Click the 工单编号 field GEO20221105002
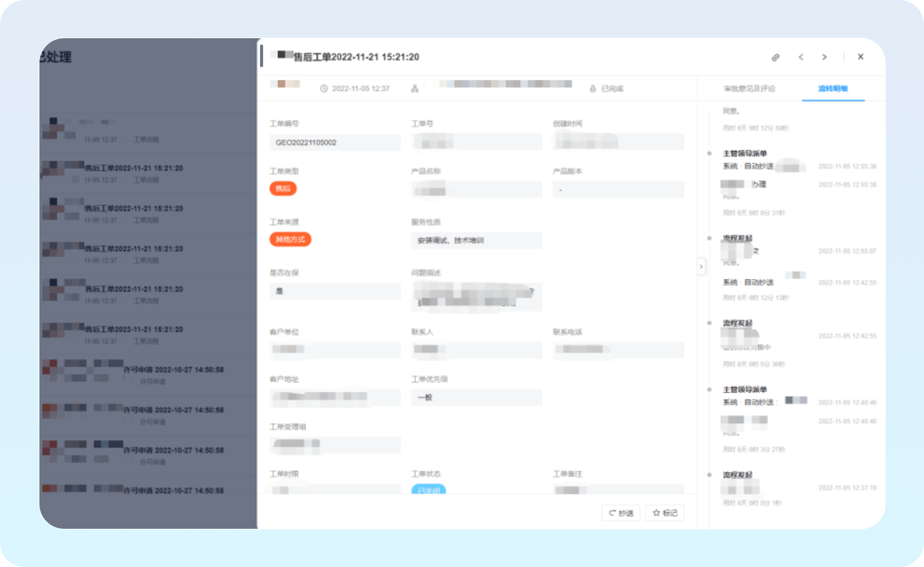This screenshot has height=567, width=924. 334,142
